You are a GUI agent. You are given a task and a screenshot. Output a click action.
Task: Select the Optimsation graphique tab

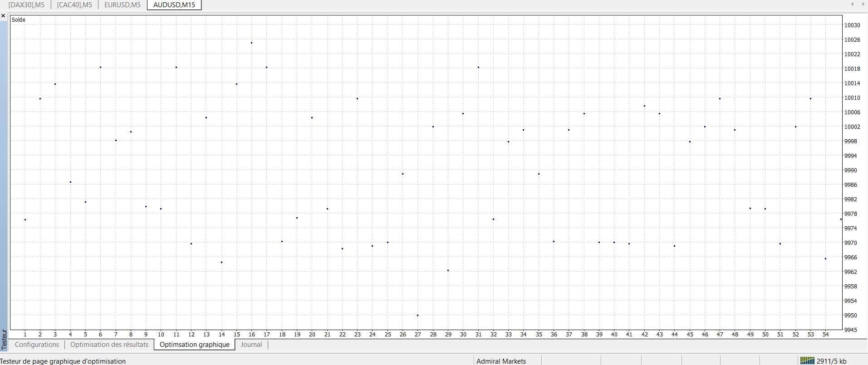tap(195, 345)
